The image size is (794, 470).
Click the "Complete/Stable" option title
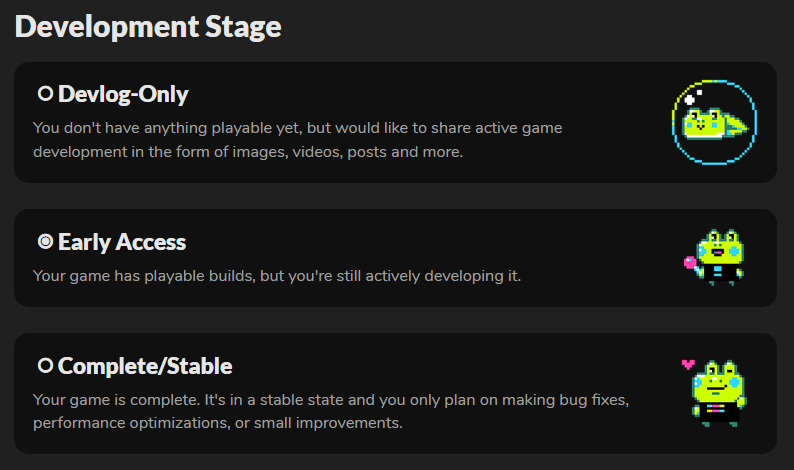point(145,366)
